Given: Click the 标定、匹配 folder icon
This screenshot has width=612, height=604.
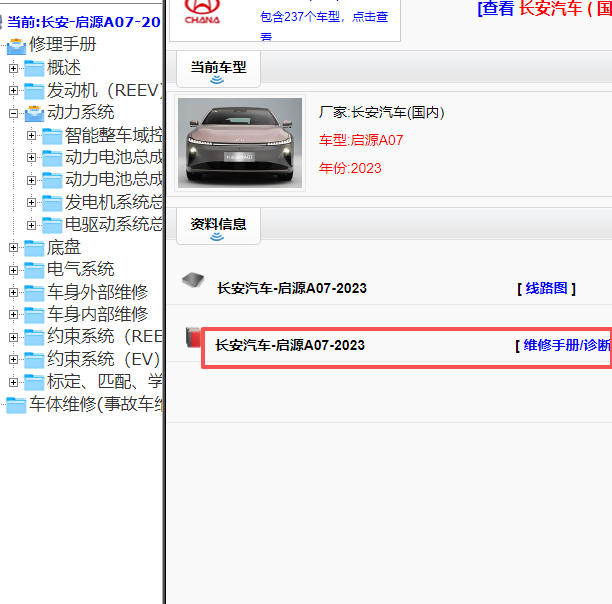Looking at the screenshot, I should (34, 382).
